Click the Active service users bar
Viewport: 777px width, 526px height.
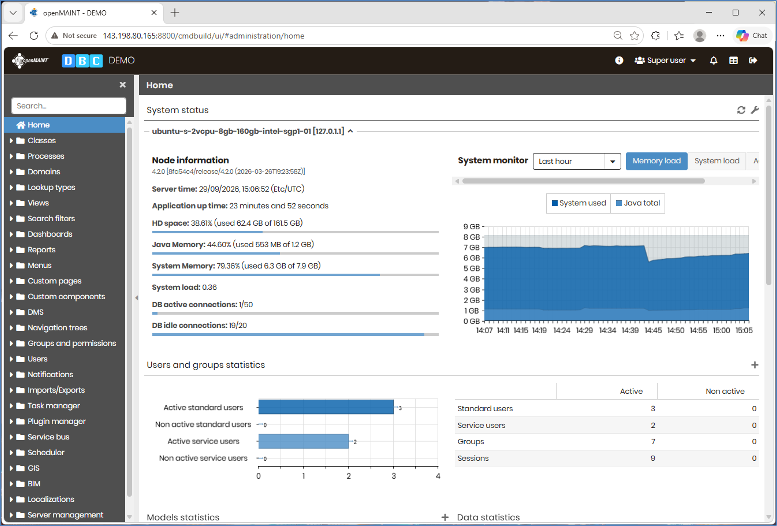click(304, 441)
